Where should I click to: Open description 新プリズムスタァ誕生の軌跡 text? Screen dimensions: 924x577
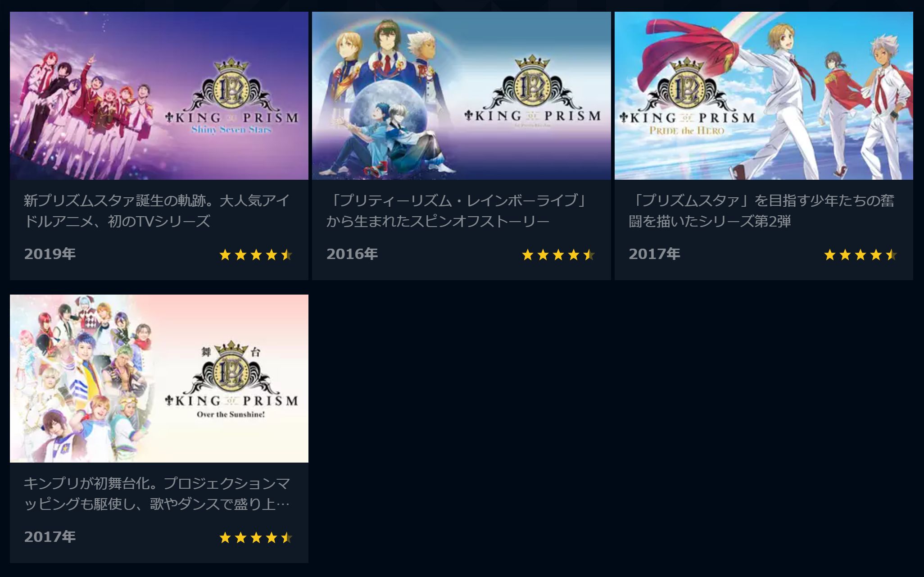pos(157,210)
